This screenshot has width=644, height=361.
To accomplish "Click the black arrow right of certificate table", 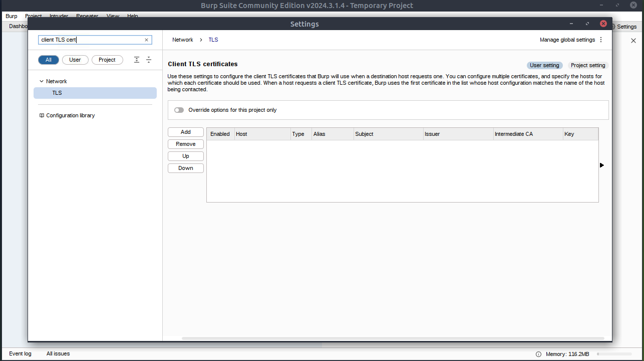I will (x=601, y=165).
